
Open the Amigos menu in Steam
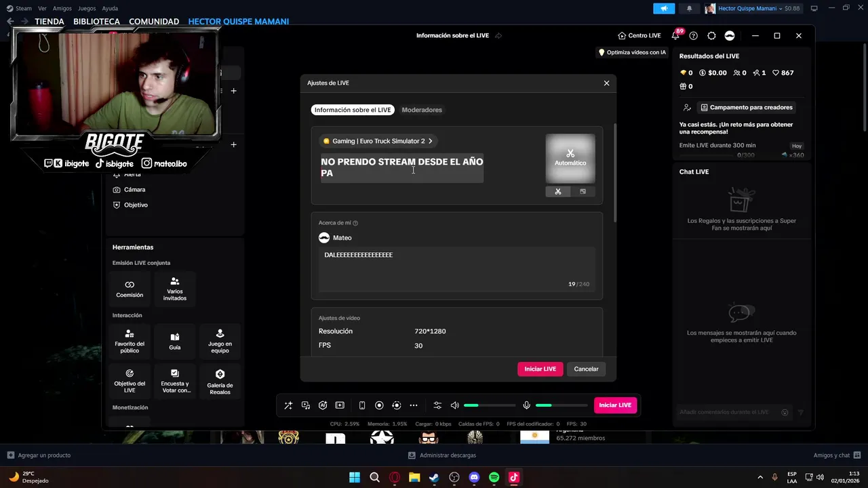coord(62,8)
